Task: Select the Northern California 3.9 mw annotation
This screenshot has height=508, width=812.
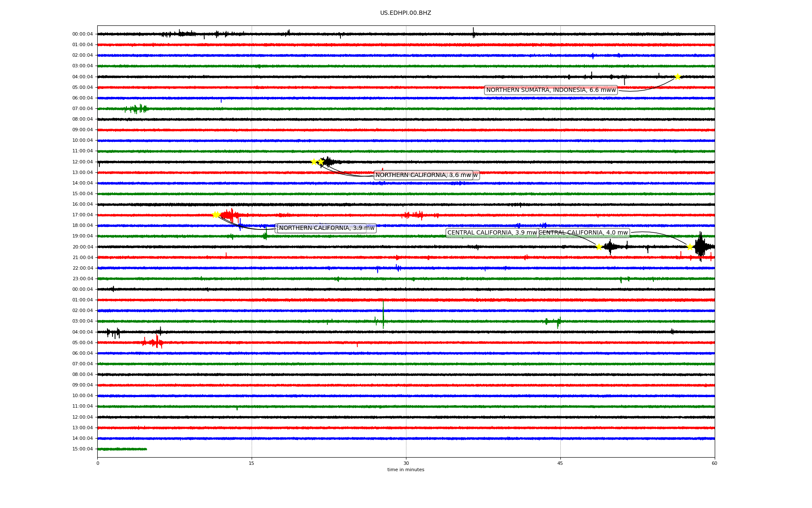Action: [326, 228]
